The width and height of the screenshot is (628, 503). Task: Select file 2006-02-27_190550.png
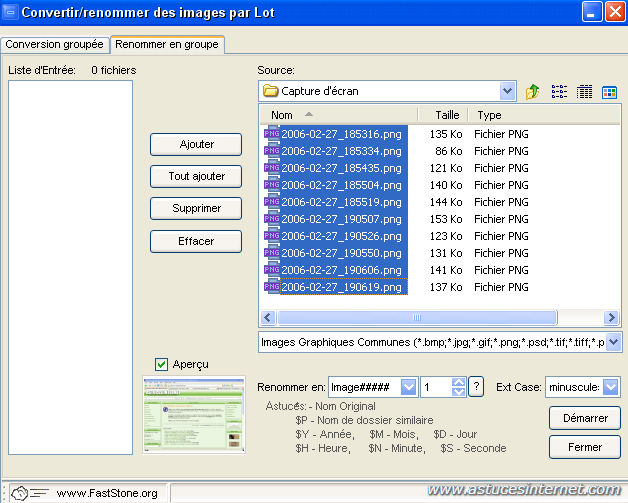point(341,253)
